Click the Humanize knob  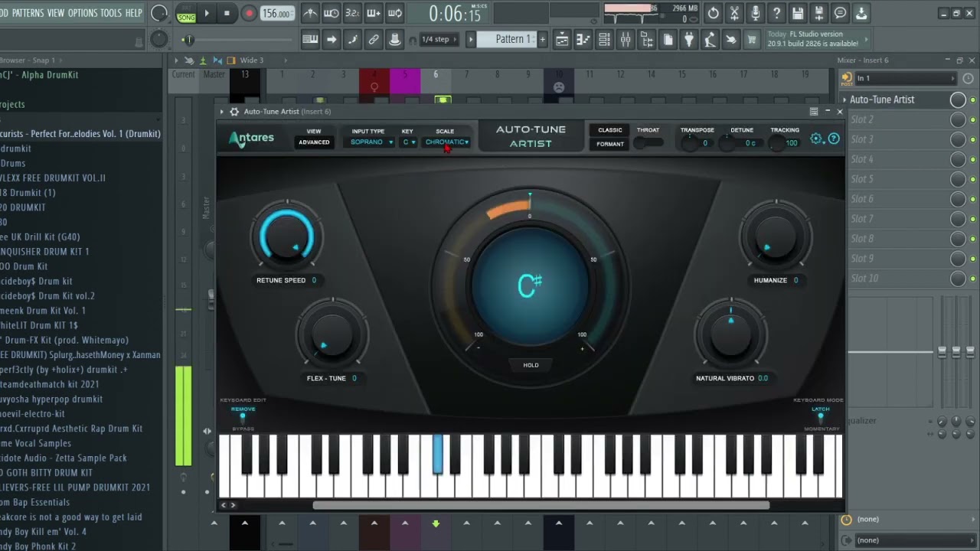(x=776, y=237)
